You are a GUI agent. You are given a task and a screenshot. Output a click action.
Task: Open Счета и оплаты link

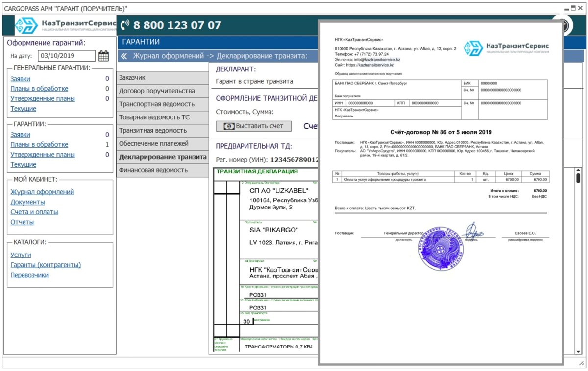click(x=34, y=212)
